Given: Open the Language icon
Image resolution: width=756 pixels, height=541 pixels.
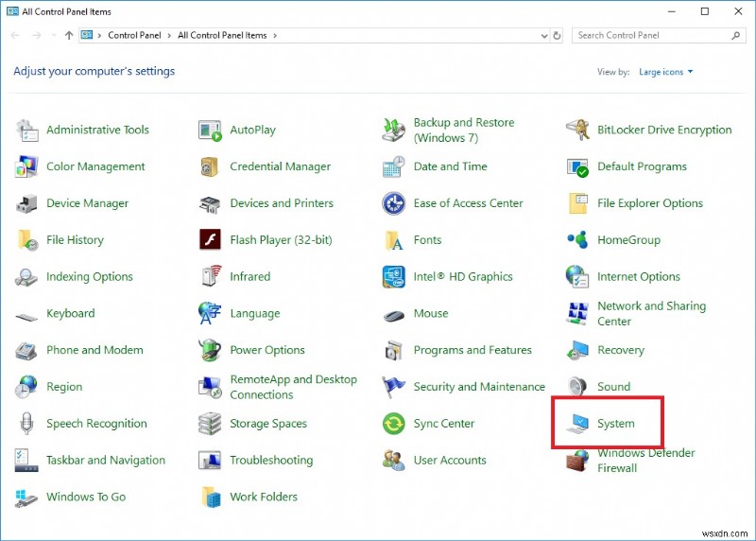Looking at the screenshot, I should coord(210,314).
